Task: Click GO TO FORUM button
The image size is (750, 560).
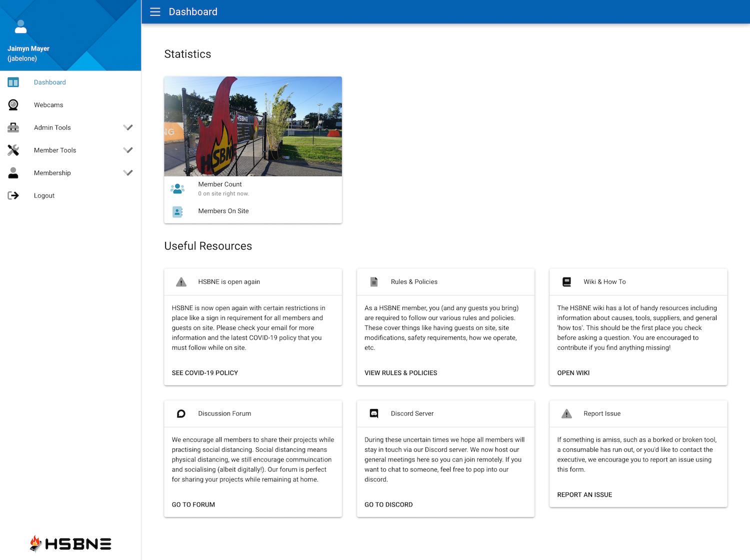Action: 193,504
